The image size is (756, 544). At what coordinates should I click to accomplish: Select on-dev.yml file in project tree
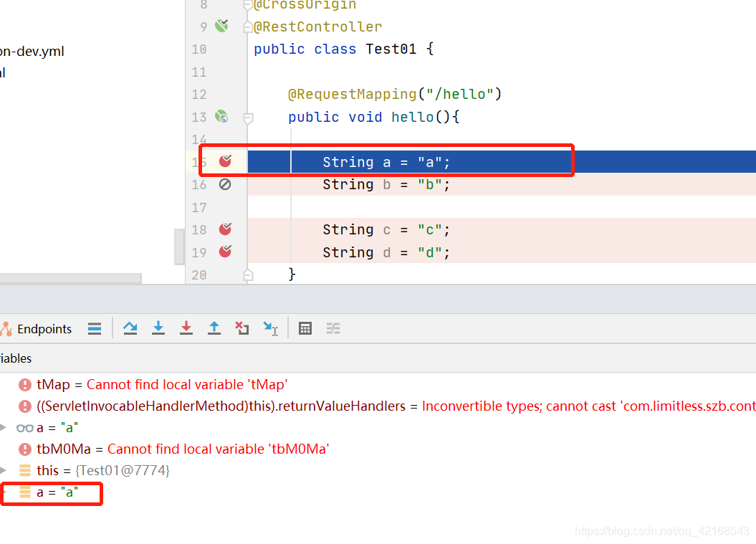coord(32,51)
